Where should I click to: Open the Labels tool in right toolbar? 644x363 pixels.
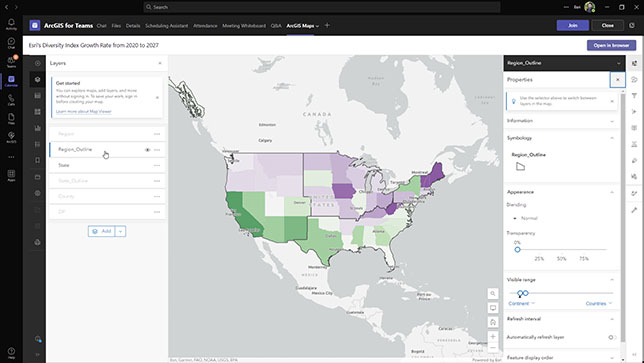pyautogui.click(x=635, y=161)
